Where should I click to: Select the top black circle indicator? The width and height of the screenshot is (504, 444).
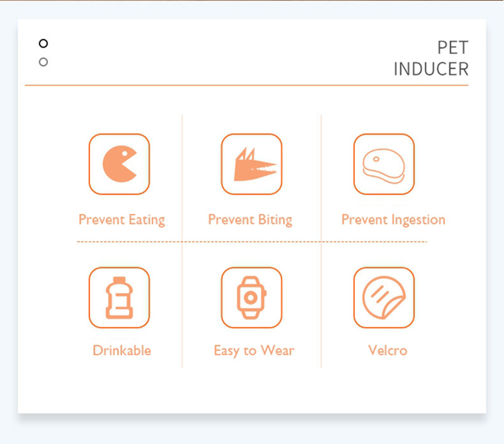(43, 43)
